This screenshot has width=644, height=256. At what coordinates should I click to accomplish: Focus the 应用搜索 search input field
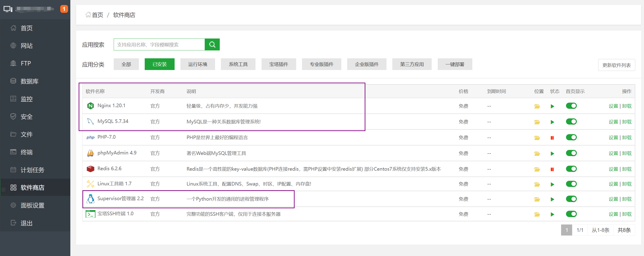[159, 45]
